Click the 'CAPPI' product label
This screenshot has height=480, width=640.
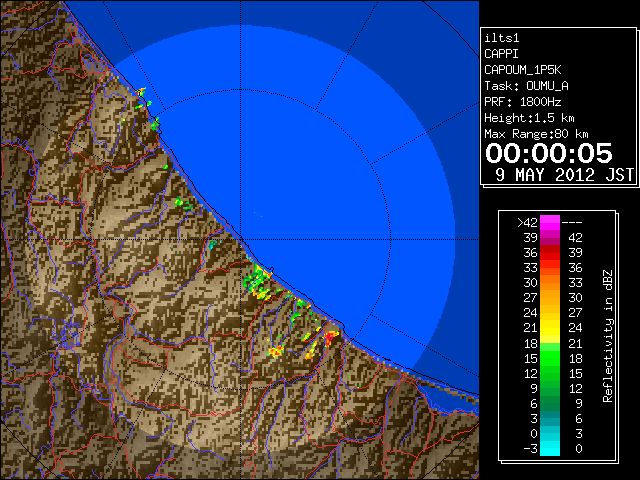tap(501, 54)
